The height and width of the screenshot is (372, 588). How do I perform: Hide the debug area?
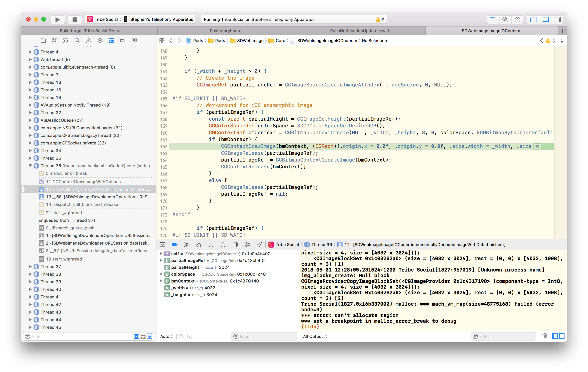coord(162,244)
